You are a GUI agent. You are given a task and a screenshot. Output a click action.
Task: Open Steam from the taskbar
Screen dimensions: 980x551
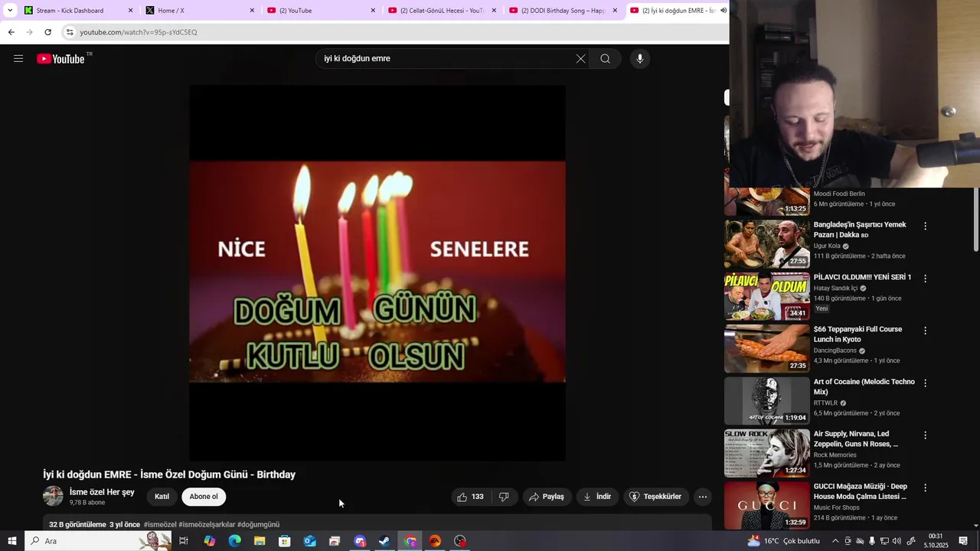pyautogui.click(x=384, y=541)
